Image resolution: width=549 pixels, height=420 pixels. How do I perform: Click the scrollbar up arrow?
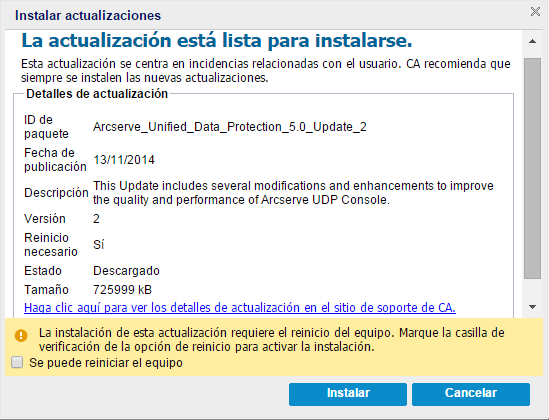tap(533, 41)
